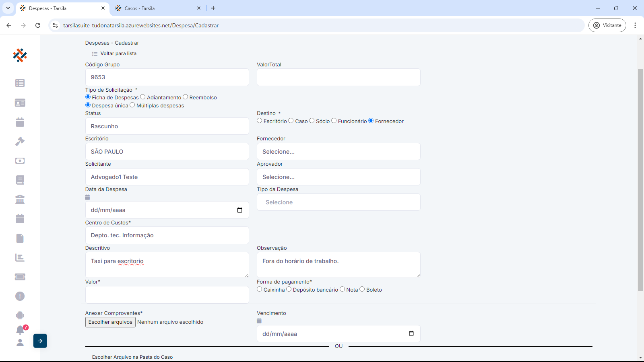The width and height of the screenshot is (644, 362).
Task: Click the Escolher arquivos button
Action: [110, 322]
